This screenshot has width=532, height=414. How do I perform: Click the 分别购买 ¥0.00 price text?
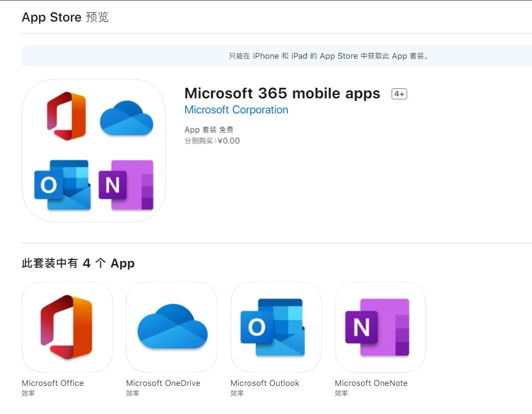click(212, 141)
